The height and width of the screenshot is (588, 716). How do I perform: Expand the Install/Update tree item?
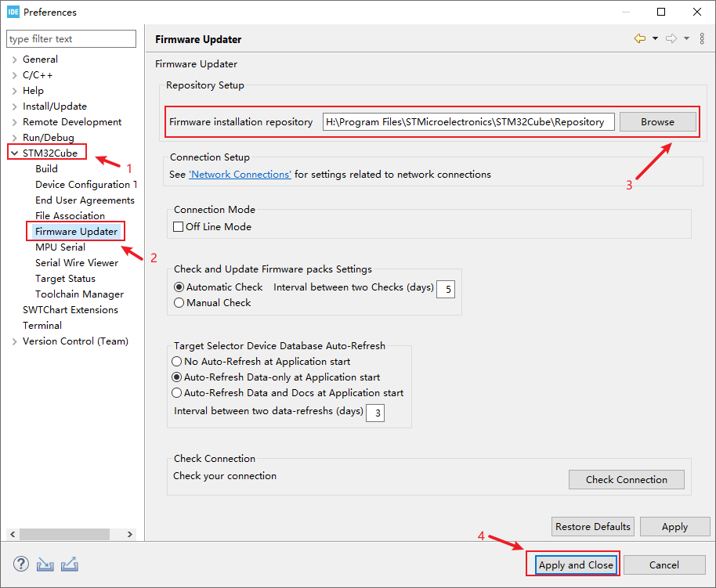coord(14,106)
